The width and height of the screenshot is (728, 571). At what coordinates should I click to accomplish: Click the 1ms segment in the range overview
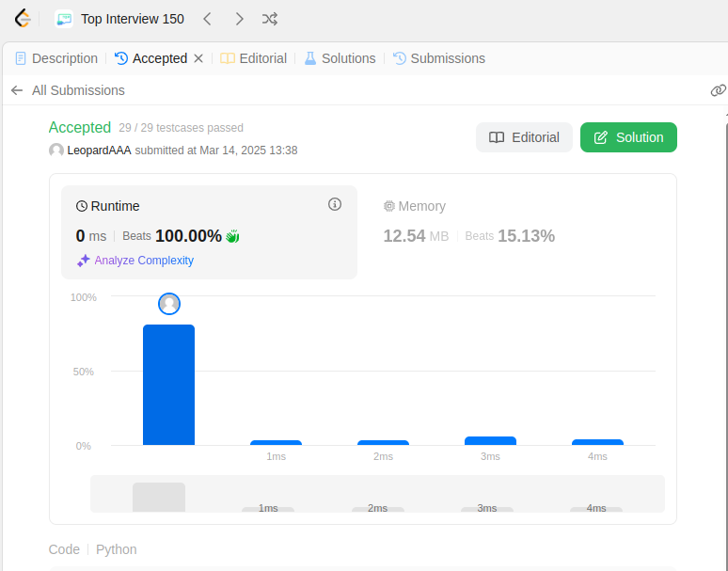268,509
